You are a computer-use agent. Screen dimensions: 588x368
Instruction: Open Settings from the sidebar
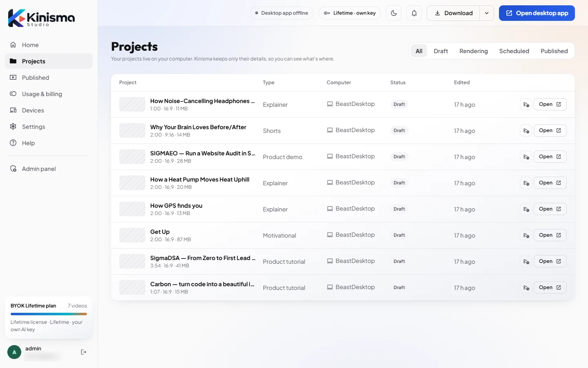click(x=49, y=127)
